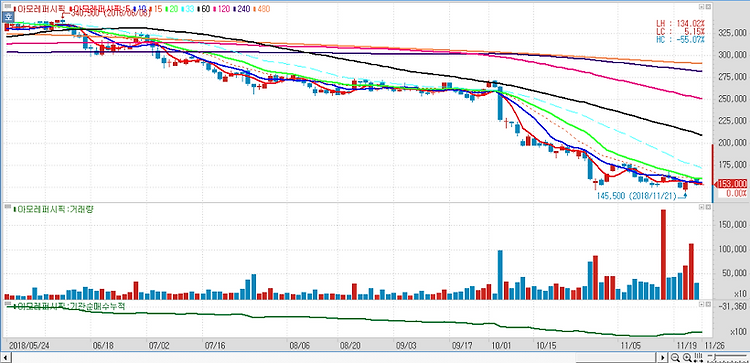Zoom in the chart with plus magnifier
The image size is (750, 363).
[x=687, y=357]
